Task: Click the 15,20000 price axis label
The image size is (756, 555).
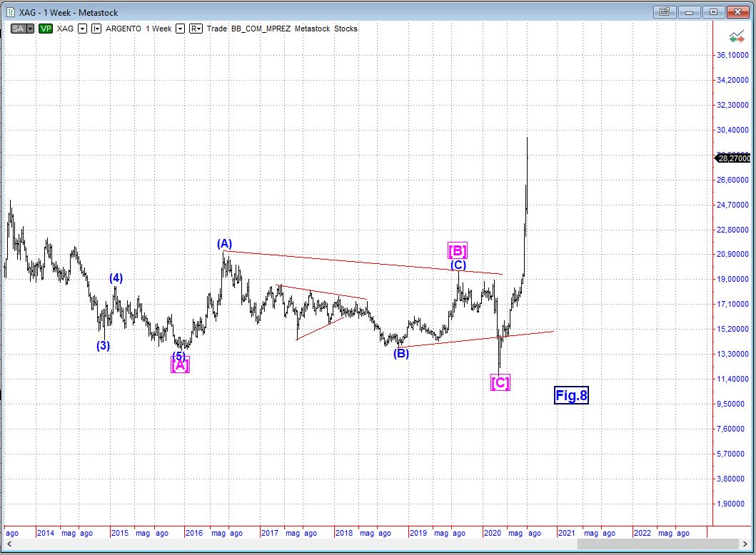Action: pyautogui.click(x=732, y=329)
